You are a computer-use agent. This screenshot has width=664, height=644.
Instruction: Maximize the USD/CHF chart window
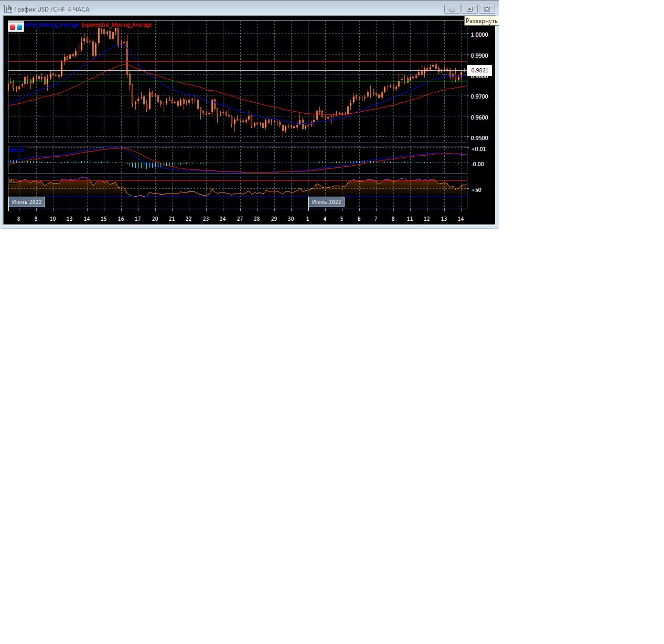[469, 9]
